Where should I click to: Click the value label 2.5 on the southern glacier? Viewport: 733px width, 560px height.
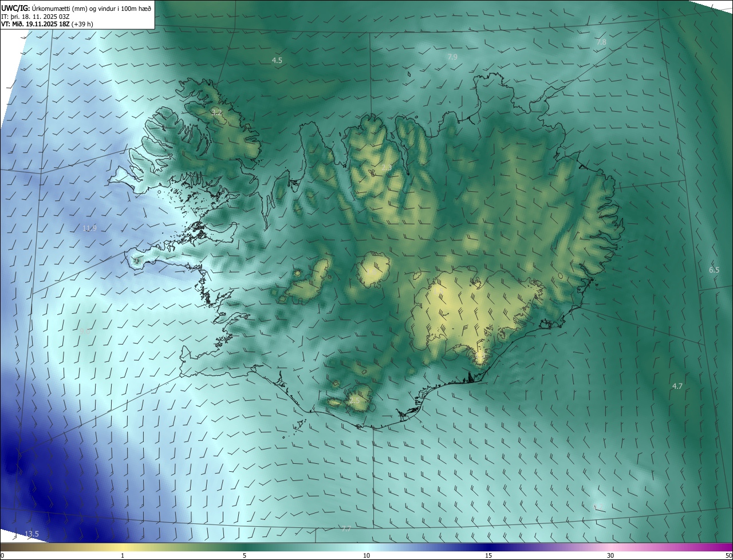355,400
